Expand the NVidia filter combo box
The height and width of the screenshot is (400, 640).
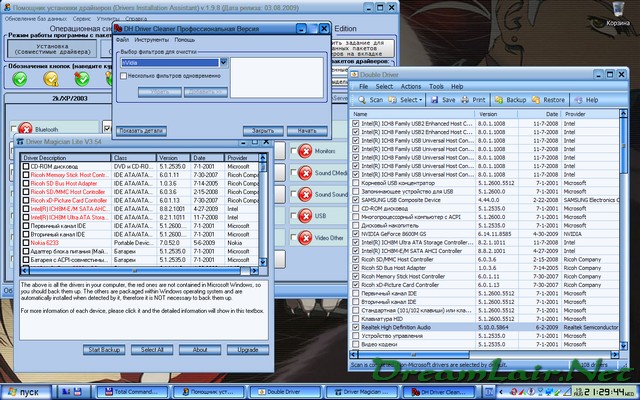coord(224,62)
